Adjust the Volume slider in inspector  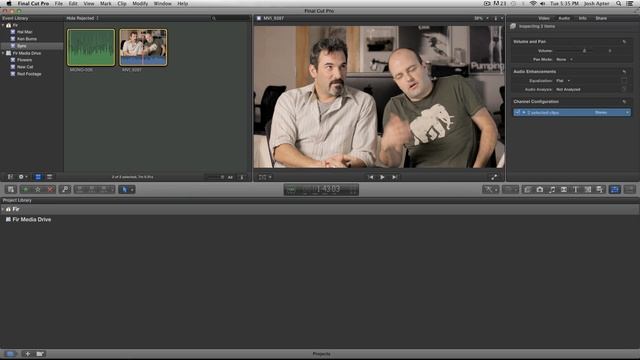pos(584,51)
